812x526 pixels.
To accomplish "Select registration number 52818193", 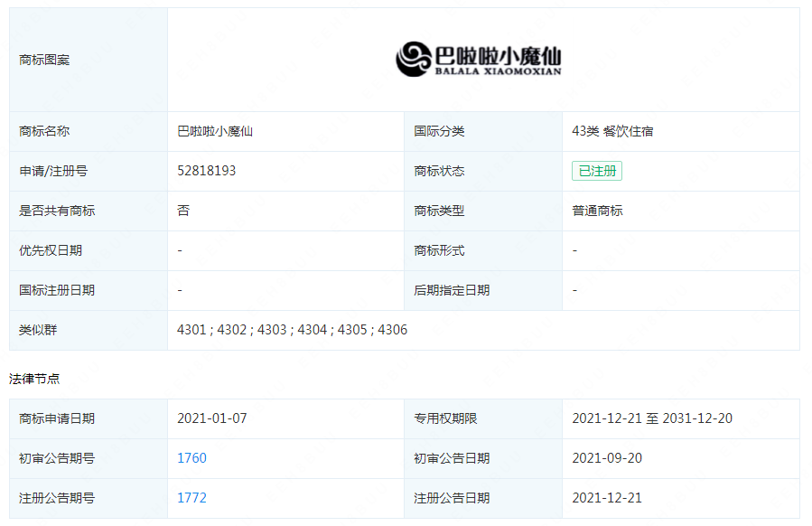I will 207,171.
